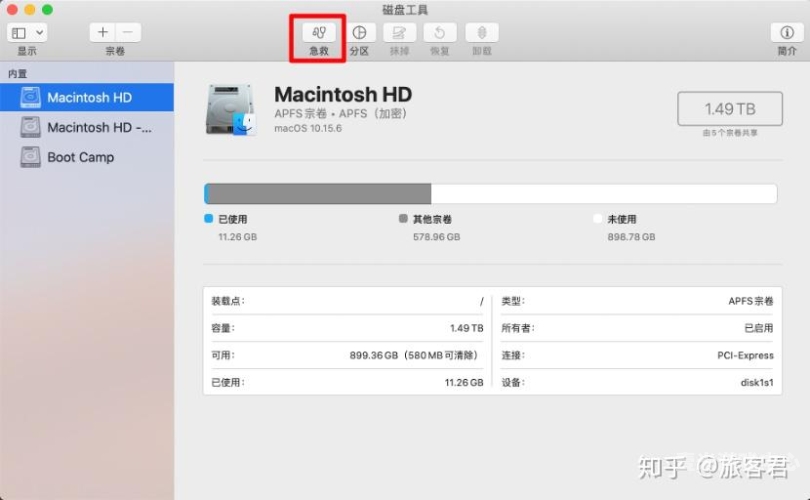Add a volume with the plus button
Screen dimensions: 810x500
point(102,32)
